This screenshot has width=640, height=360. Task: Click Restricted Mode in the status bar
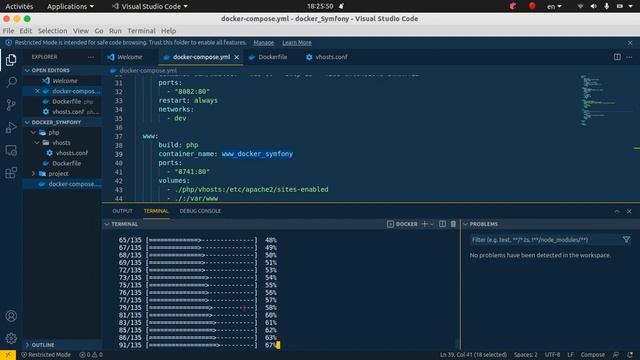46,355
